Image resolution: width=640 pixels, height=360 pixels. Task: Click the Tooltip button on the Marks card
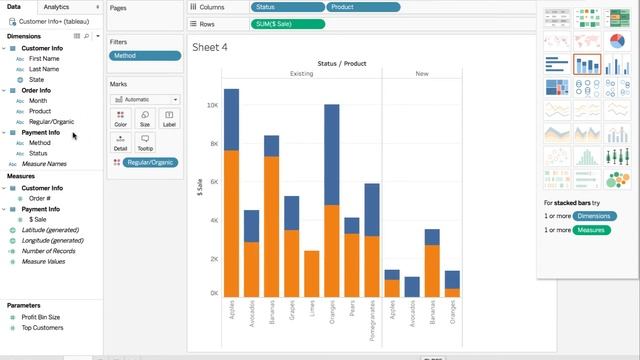(145, 143)
